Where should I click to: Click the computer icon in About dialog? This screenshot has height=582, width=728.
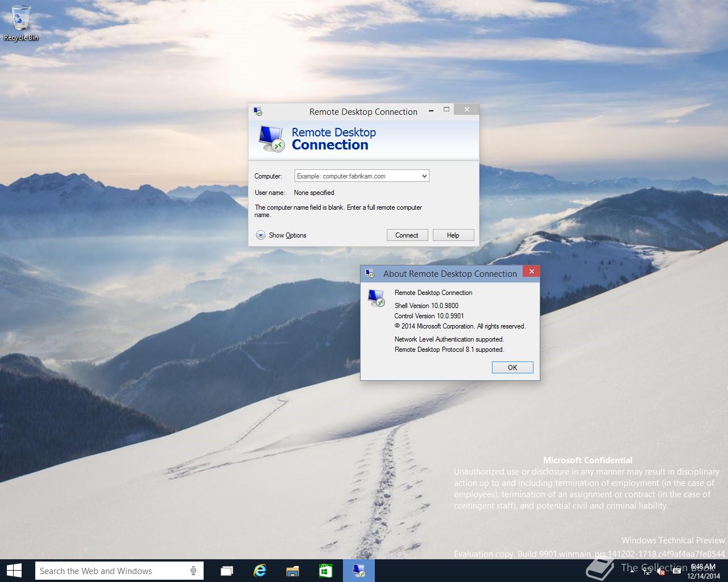[x=376, y=298]
